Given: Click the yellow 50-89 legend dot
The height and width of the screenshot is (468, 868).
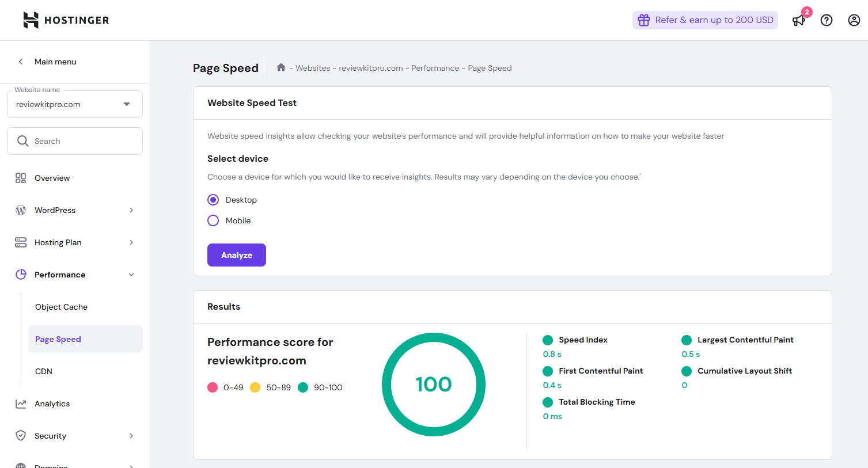Looking at the screenshot, I should tap(255, 387).
